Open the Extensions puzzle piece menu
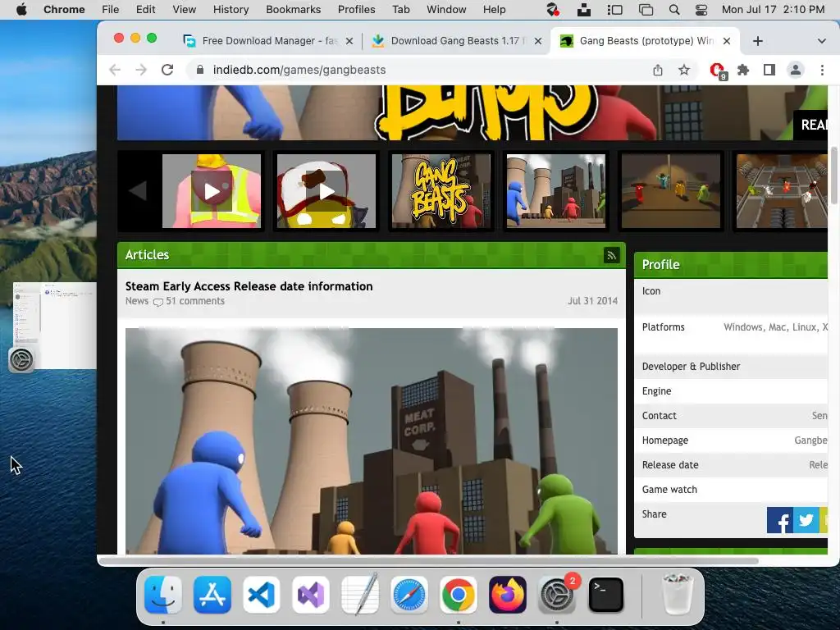The height and width of the screenshot is (630, 840). pyautogui.click(x=743, y=70)
